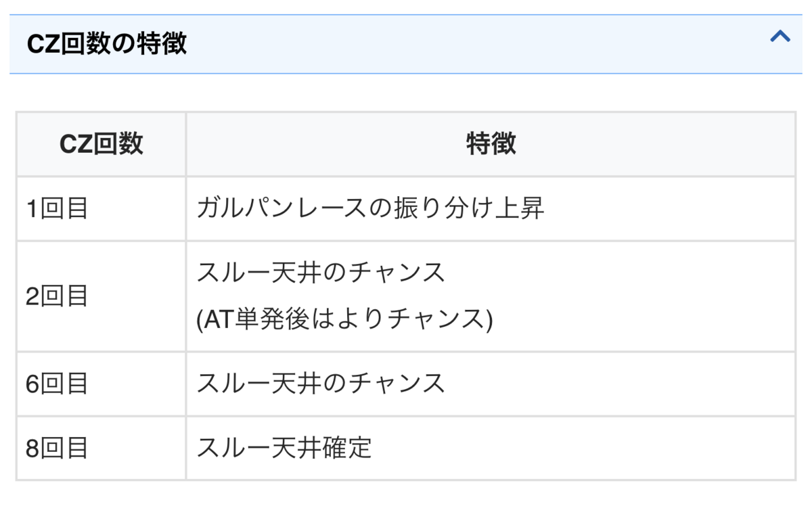Click スルー天井のチャンス in 2回目 row
Viewport: 812px width, 527px height.
coord(321,273)
